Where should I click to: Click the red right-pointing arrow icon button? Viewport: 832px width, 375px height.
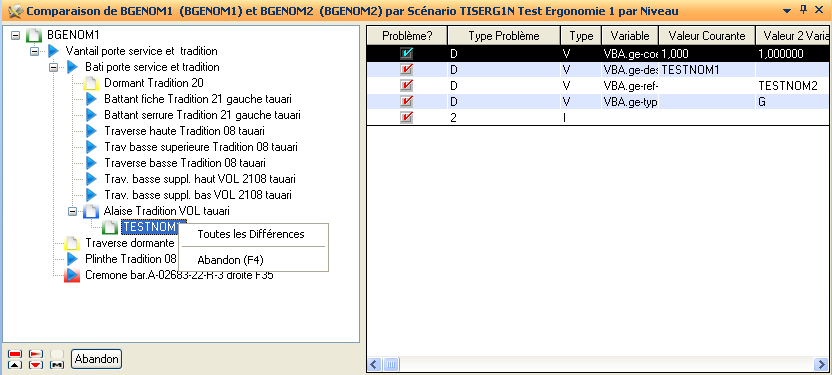36,354
